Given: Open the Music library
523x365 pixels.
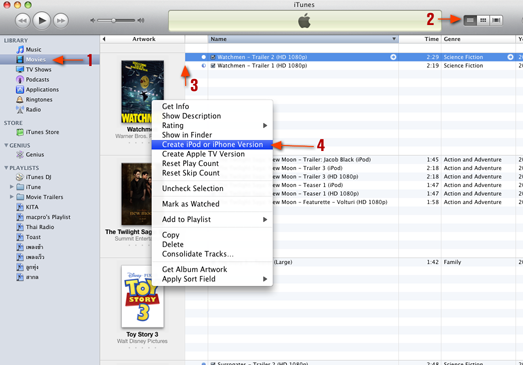Looking at the screenshot, I should click(33, 49).
